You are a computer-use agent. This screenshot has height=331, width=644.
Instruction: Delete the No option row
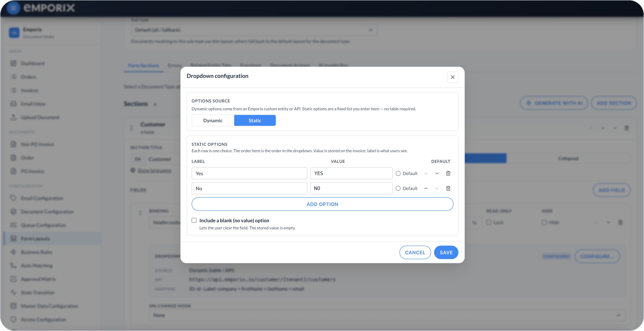448,188
